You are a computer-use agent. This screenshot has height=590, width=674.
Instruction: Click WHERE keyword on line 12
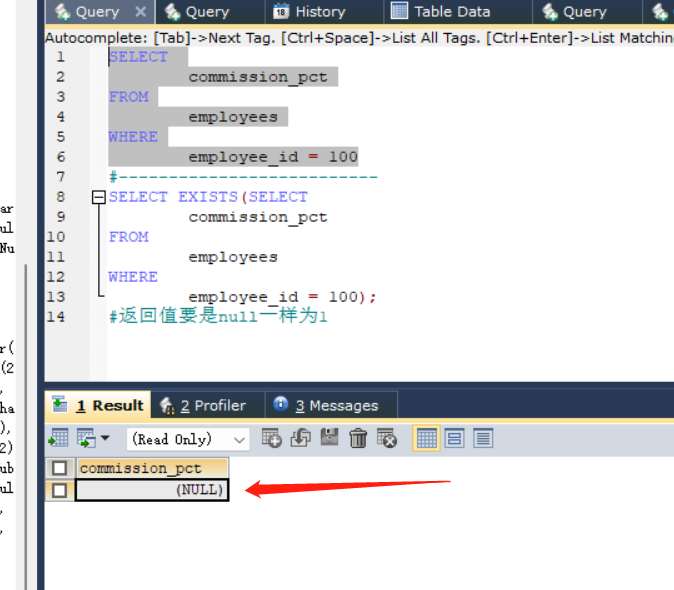[x=133, y=277]
